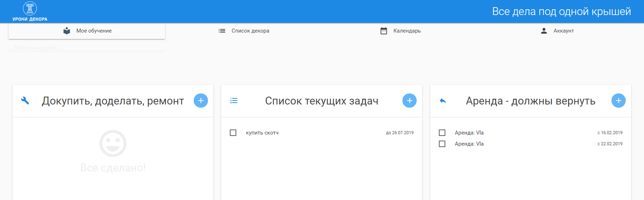
Task: Click the Мое обучение book icon
Action: pos(67,31)
